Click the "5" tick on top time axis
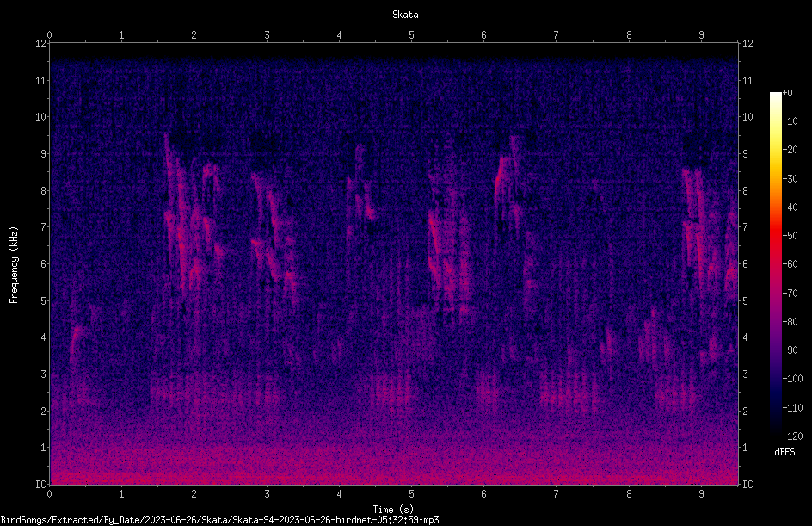812x526 pixels. click(412, 35)
